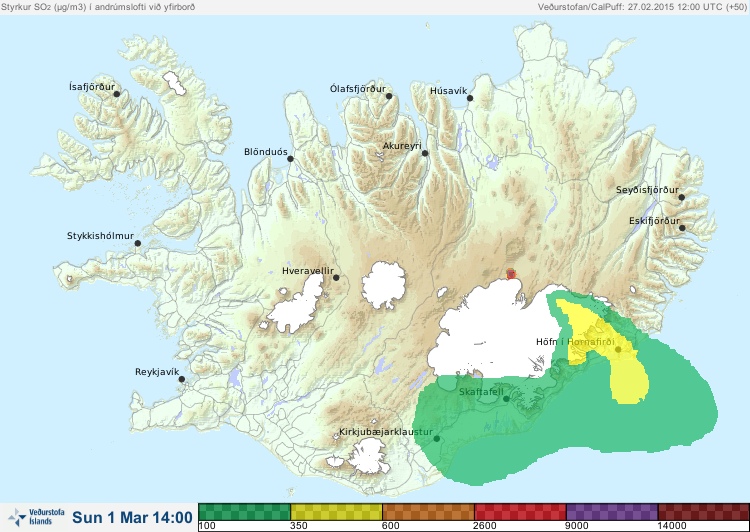Click the 'Húsavík' label

[x=449, y=91]
